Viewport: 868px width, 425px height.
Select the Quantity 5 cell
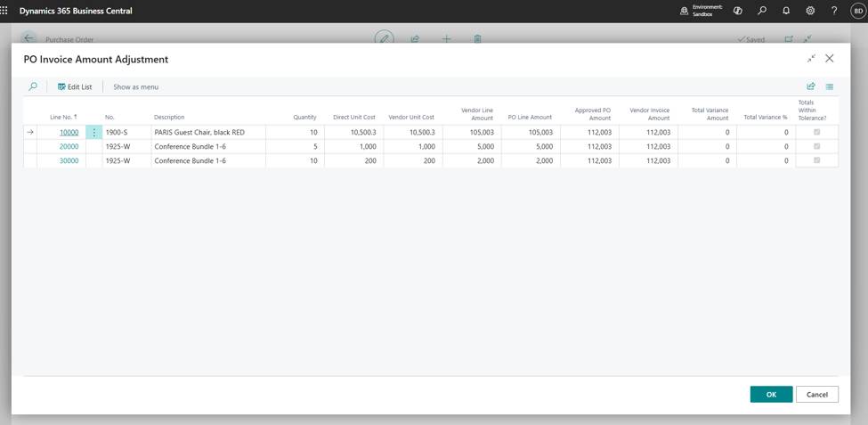295,146
